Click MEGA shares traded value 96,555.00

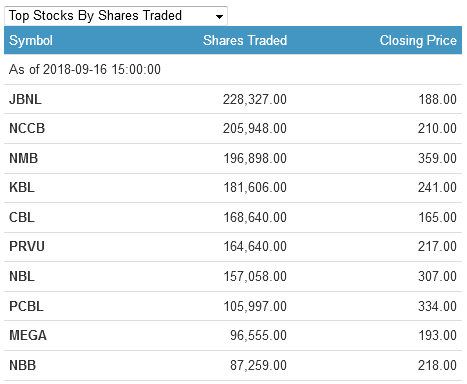[x=258, y=335]
